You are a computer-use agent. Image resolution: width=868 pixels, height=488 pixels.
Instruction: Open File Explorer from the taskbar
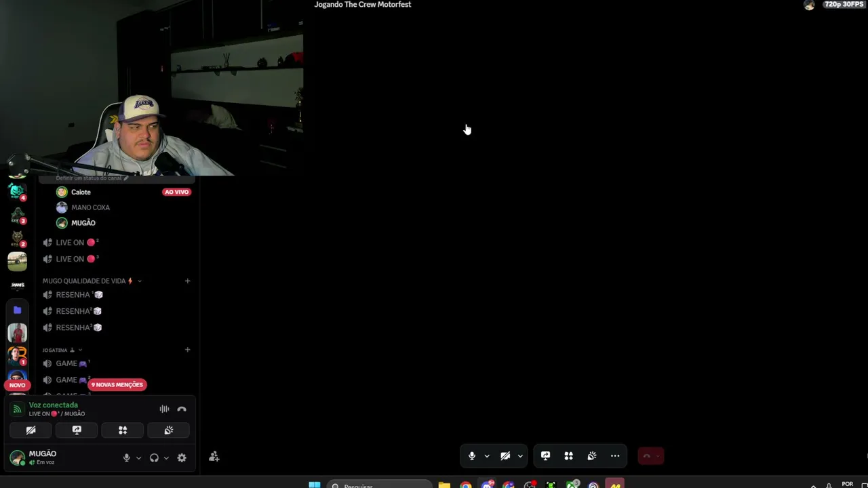[x=444, y=485]
